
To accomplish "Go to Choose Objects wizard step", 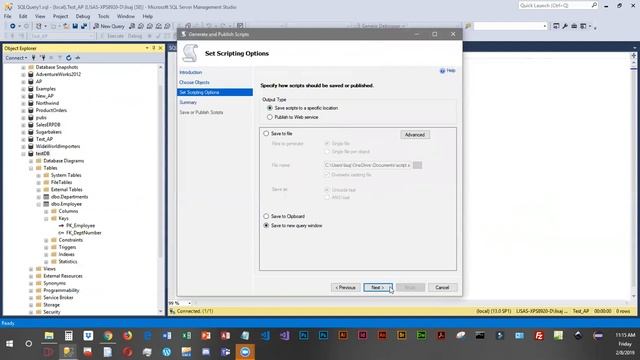I will tap(194, 82).
